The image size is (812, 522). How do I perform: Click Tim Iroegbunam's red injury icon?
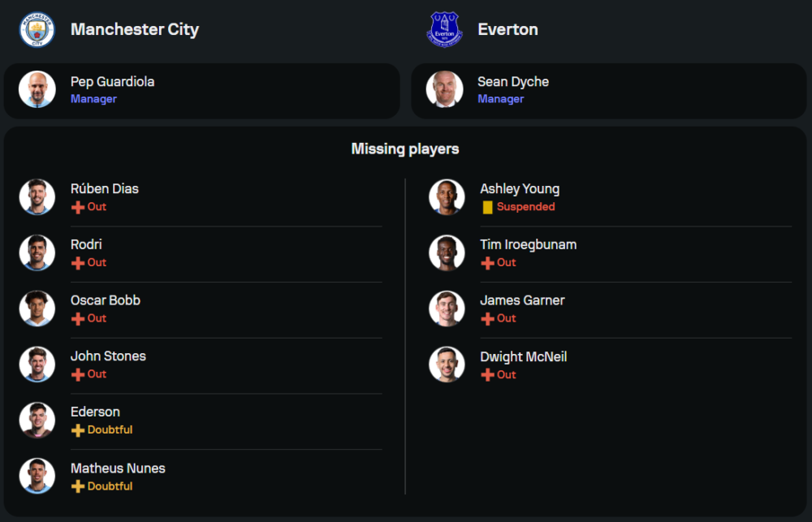487,263
